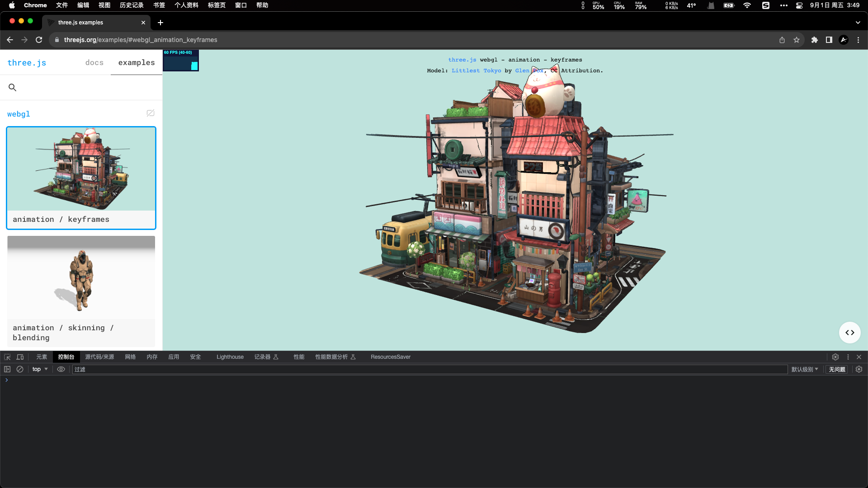This screenshot has width=868, height=488.
Task: Bookmark this page with the star icon
Action: 797,40
